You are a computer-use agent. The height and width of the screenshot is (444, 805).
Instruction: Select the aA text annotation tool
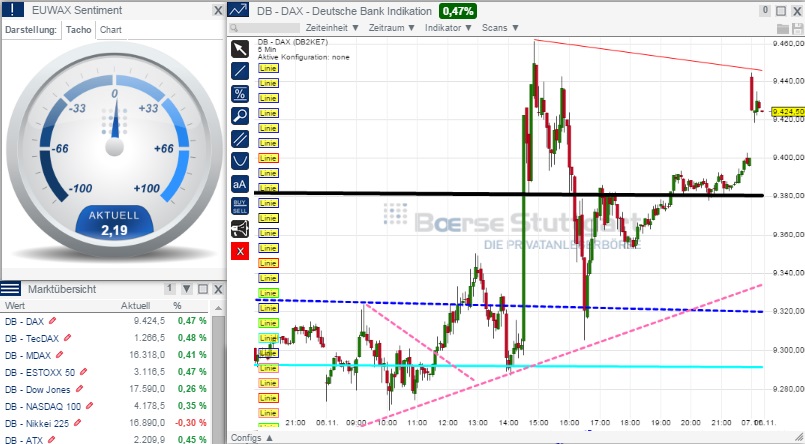point(240,184)
